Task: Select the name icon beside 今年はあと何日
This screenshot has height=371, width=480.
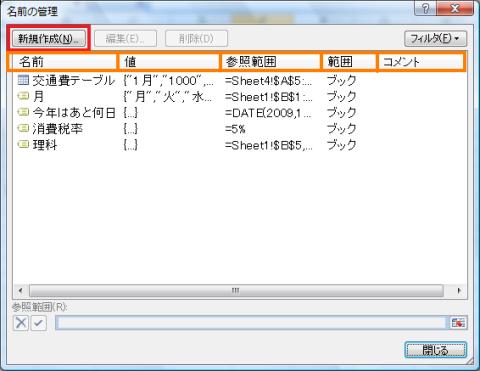Action: [23, 112]
